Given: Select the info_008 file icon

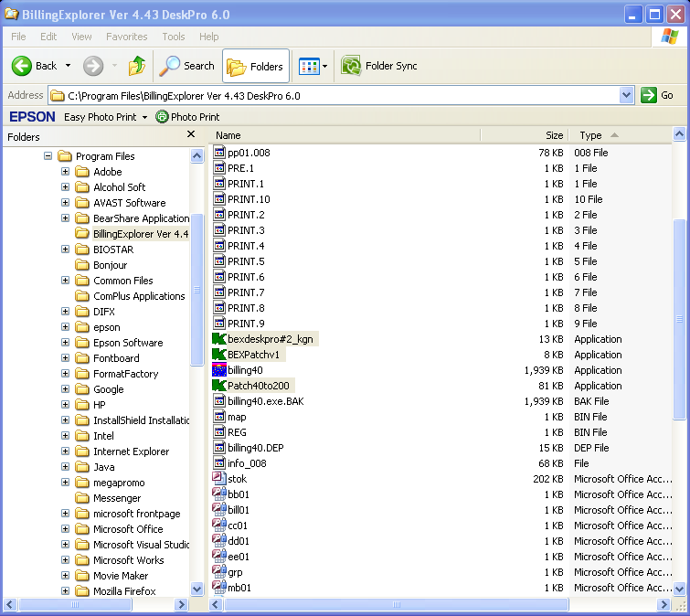Looking at the screenshot, I should [x=219, y=463].
